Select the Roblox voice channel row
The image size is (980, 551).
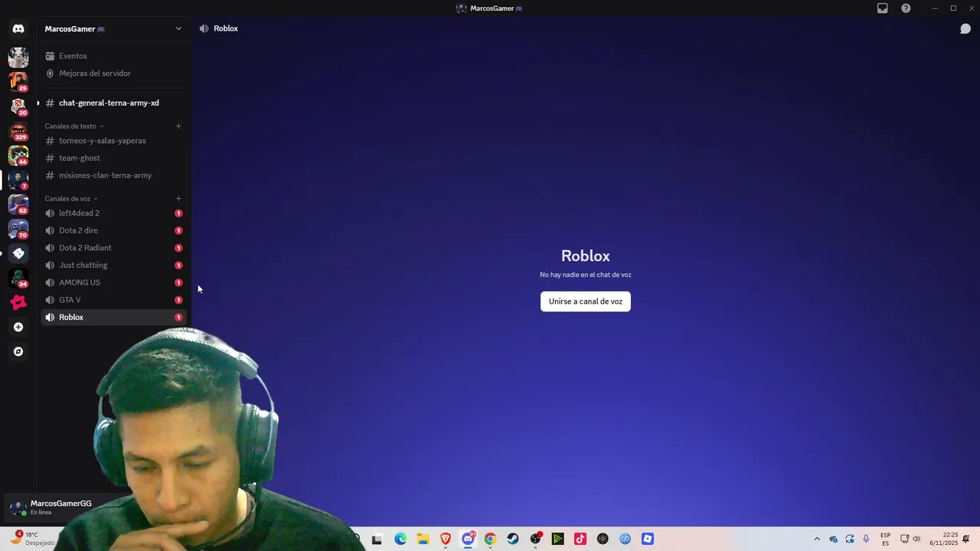pos(113,317)
